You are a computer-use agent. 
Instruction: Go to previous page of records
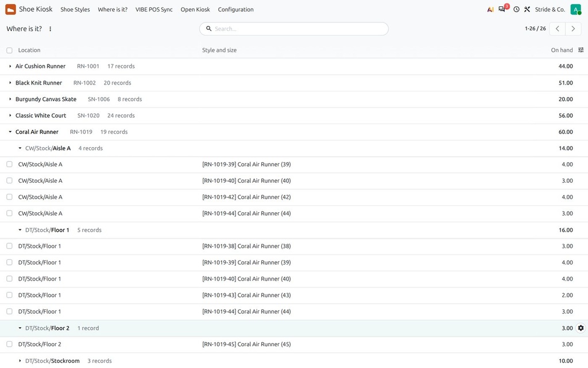click(x=557, y=29)
